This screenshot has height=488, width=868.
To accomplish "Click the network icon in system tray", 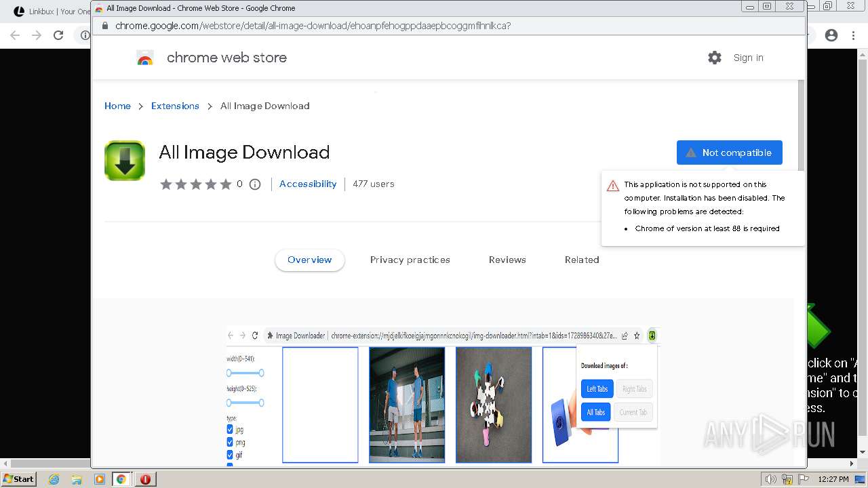I will 787,479.
